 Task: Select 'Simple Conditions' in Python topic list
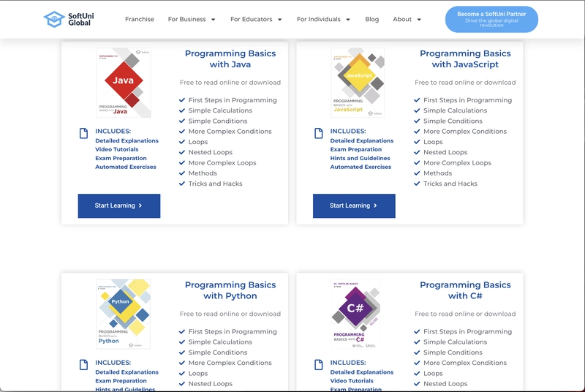pos(218,353)
